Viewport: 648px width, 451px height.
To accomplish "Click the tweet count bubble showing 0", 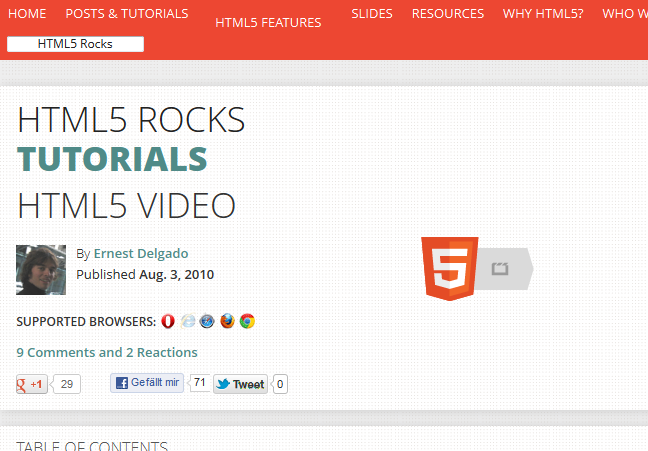I will pos(280,384).
